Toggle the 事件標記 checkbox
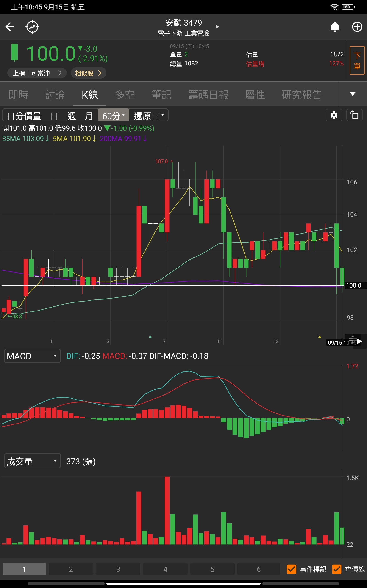Image resolution: width=367 pixels, height=588 pixels. click(x=291, y=569)
